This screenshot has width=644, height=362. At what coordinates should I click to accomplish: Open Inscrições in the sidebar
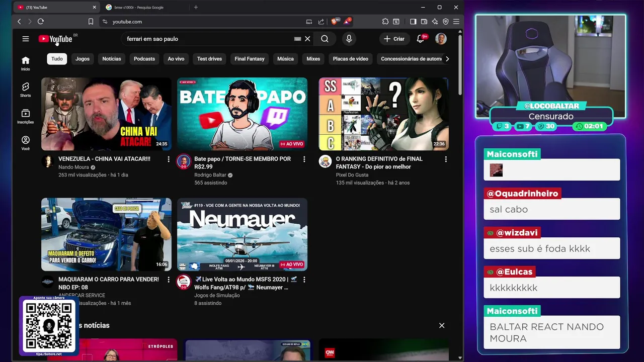click(x=26, y=117)
